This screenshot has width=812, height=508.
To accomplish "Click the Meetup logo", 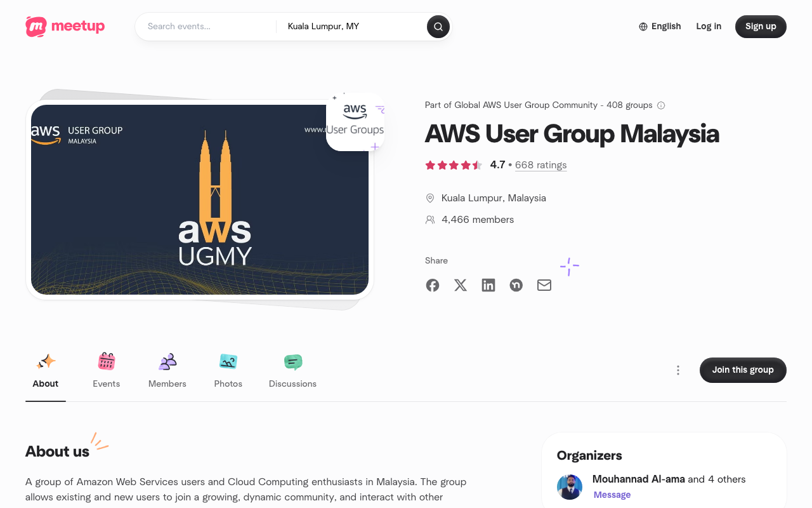I will [x=65, y=26].
